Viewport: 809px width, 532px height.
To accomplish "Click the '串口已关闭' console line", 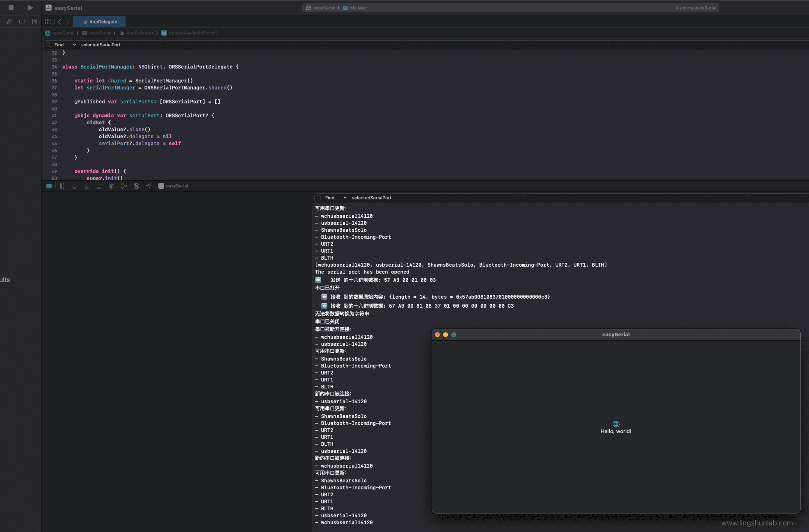I will tap(327, 322).
